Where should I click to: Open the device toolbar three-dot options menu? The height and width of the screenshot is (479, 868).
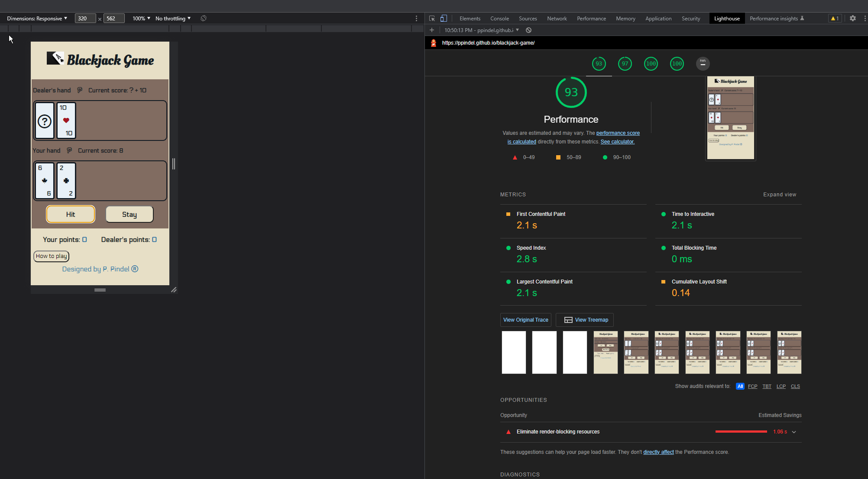(x=416, y=18)
